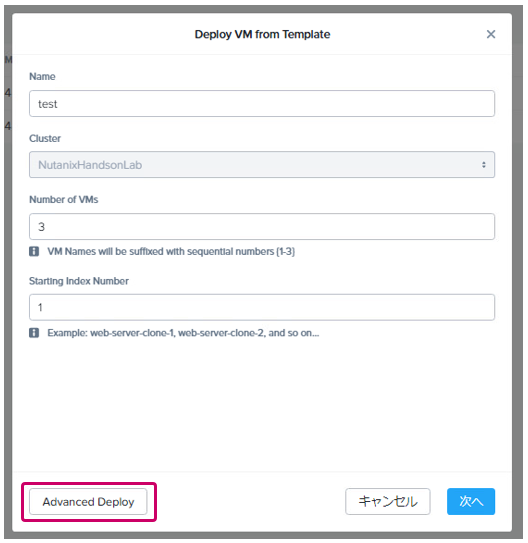Click the dimmed background left of the dialog
Screen dimensions: 528x543
[x=8, y=277]
